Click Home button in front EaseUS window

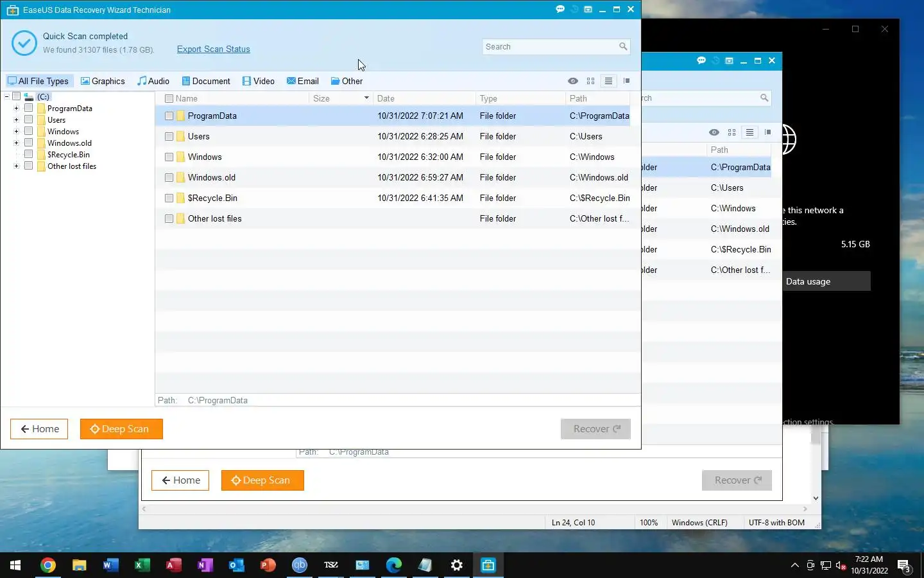[39, 429]
